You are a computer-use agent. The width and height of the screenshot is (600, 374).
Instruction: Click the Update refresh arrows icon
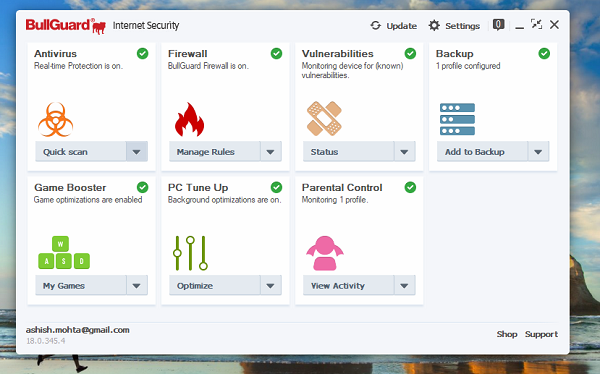(375, 26)
